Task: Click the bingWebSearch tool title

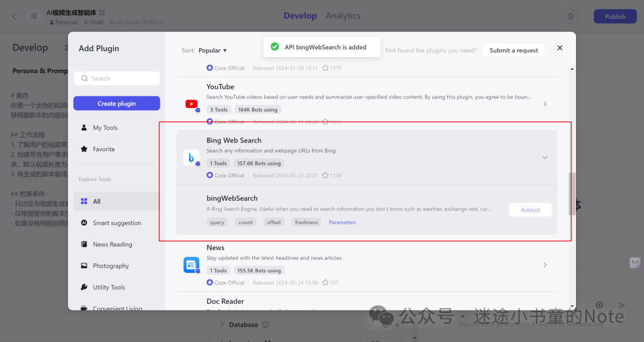Action: coord(232,198)
